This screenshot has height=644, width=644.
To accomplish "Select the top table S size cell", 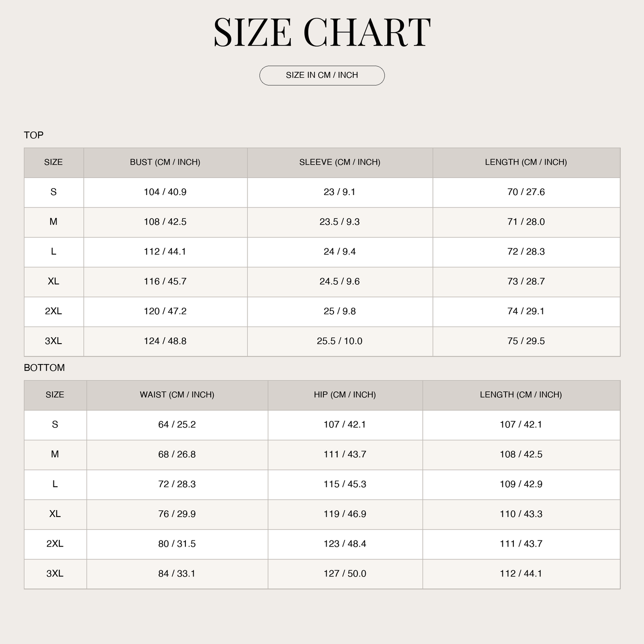I will pos(54,192).
